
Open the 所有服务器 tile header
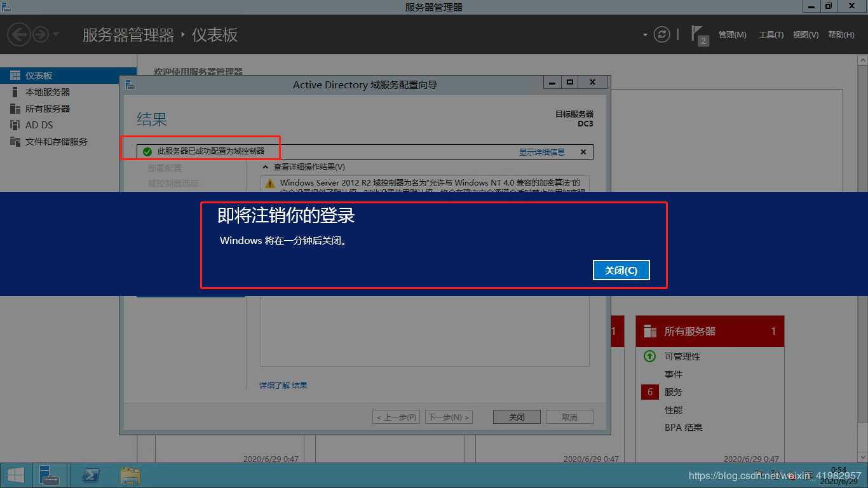click(x=710, y=331)
